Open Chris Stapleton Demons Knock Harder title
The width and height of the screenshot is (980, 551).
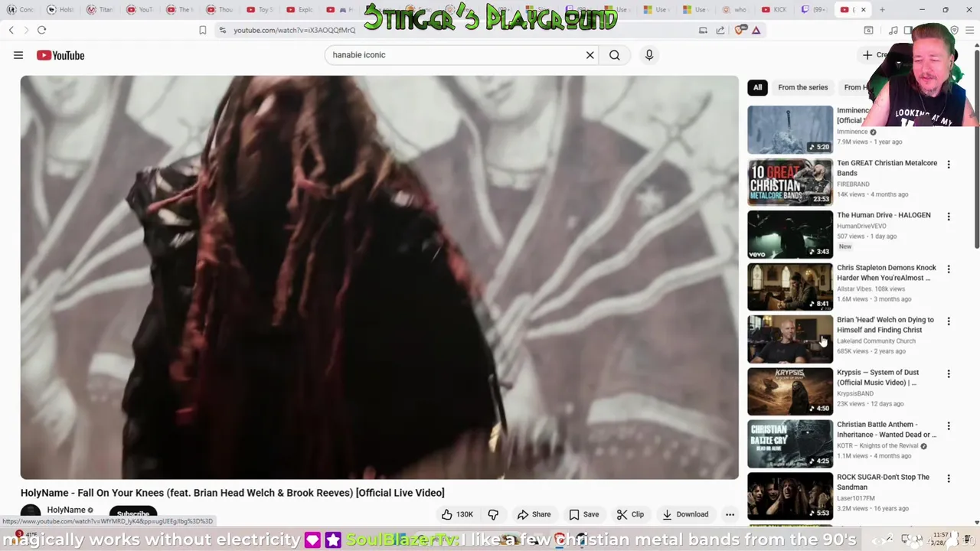pos(886,272)
